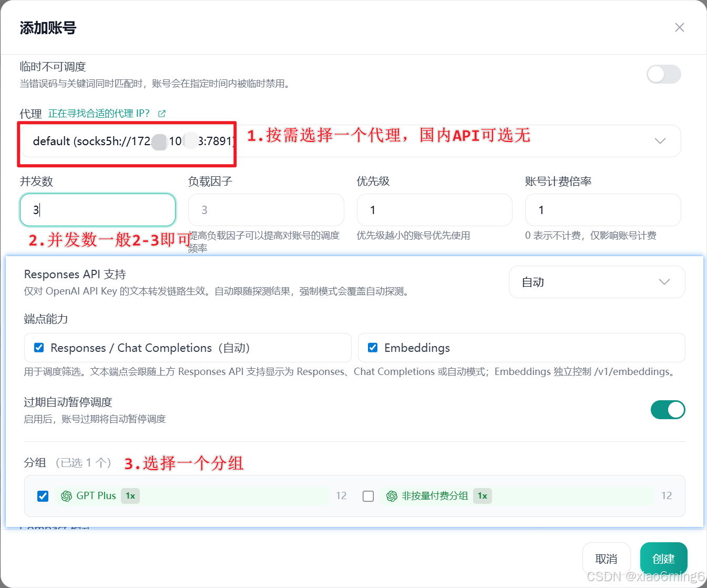Click the 正在寻找合适的代理 IP? link
This screenshot has width=707, height=588.
coord(99,114)
